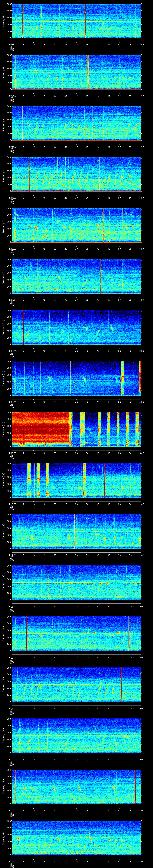
Task: Click the spectrogram panel starting at 4:11:00
Action: click(77, 531)
